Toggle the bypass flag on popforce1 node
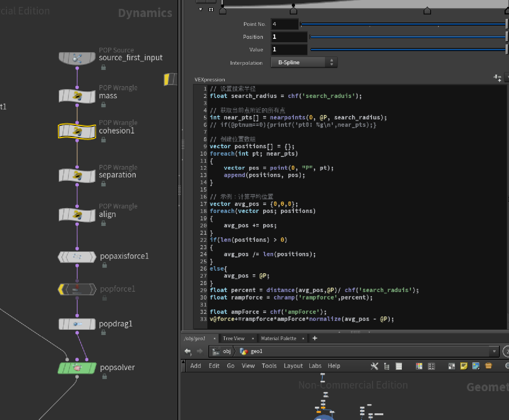The image size is (509, 420). [61, 289]
